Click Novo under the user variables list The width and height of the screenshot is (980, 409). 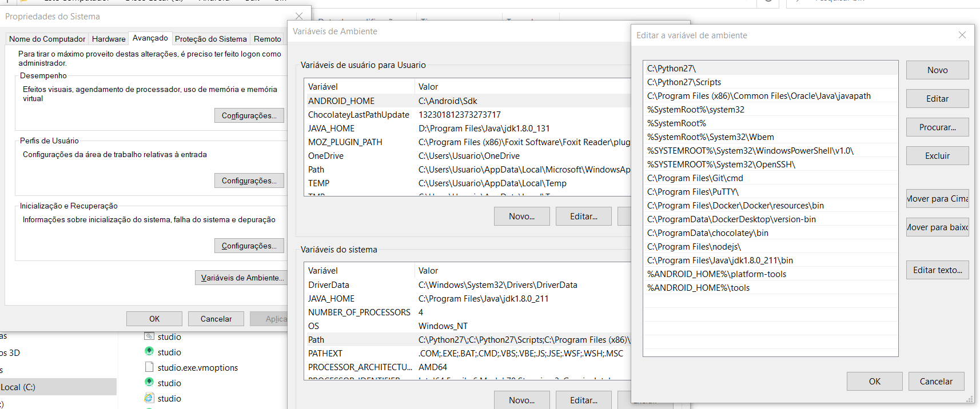click(522, 216)
